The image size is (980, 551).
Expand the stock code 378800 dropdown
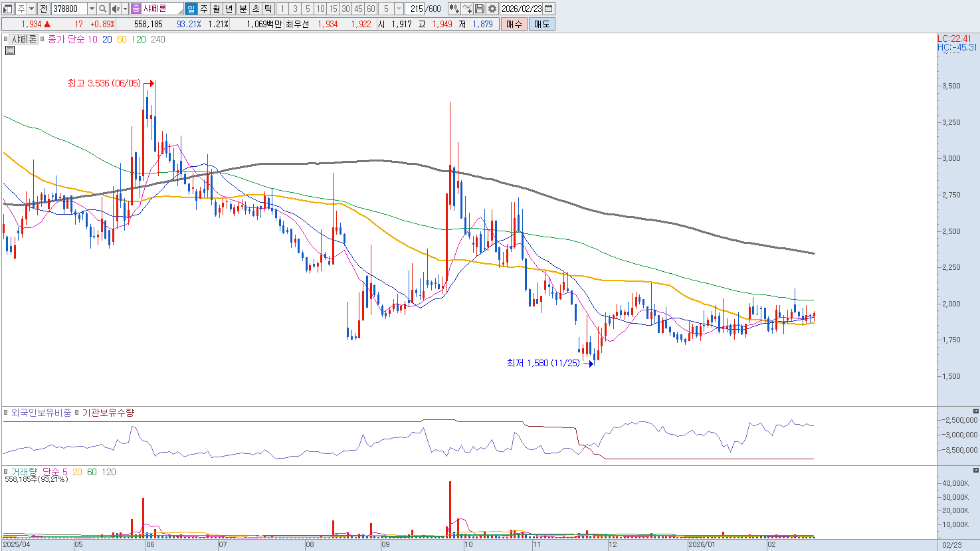pos(92,9)
